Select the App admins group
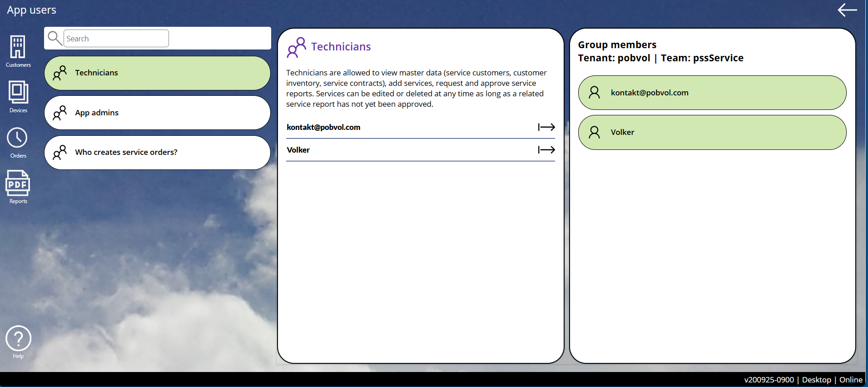 point(157,113)
